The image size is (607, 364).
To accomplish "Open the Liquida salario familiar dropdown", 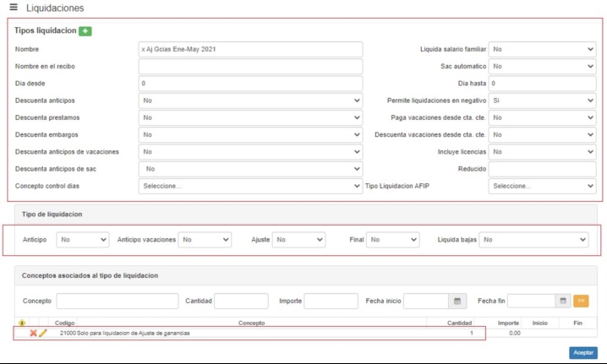I will pyautogui.click(x=543, y=49).
